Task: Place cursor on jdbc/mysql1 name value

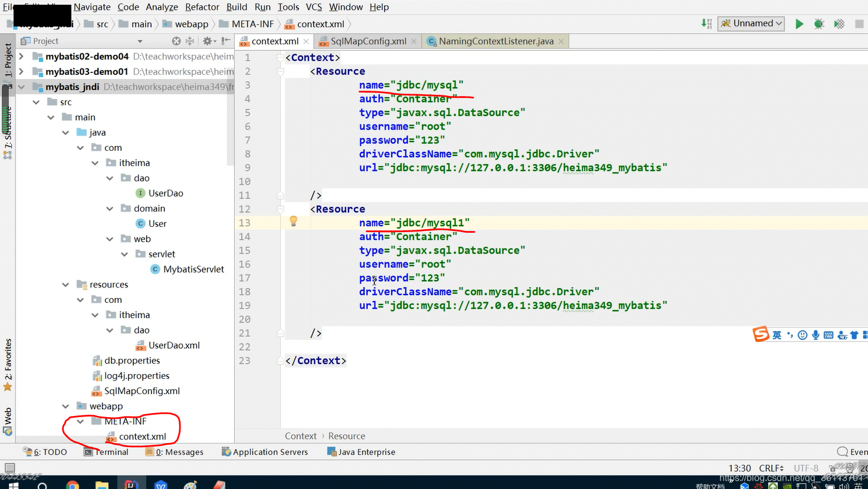Action: pyautogui.click(x=430, y=223)
